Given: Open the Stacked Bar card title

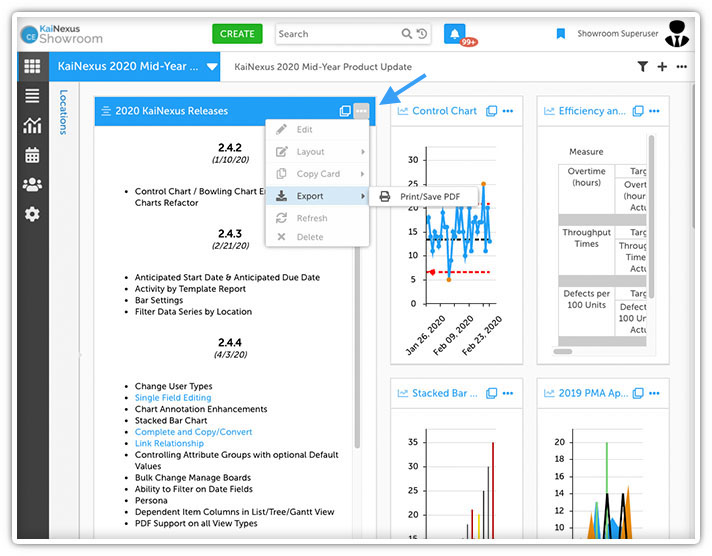Looking at the screenshot, I should (x=445, y=393).
